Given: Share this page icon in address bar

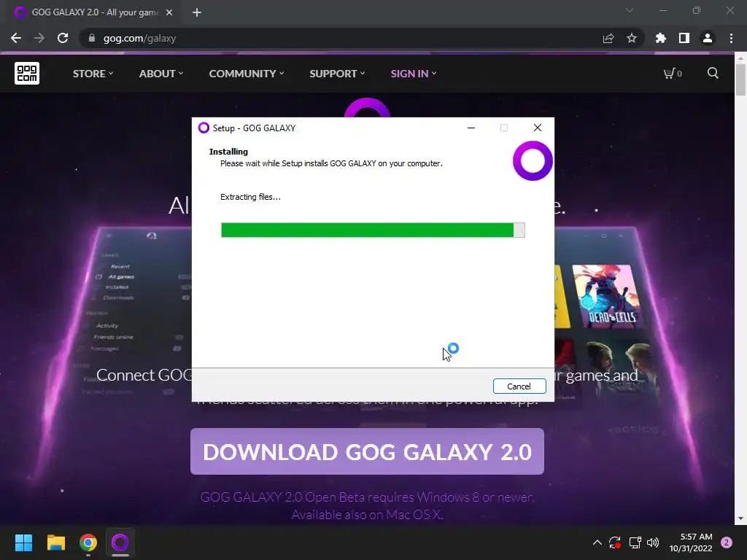Looking at the screenshot, I should click(608, 38).
